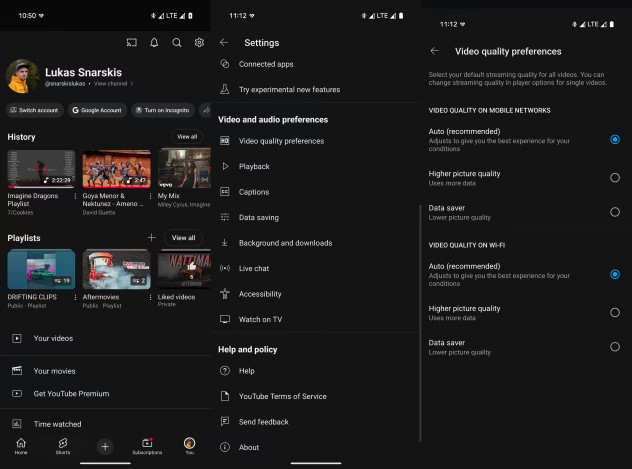The width and height of the screenshot is (632, 469).
Task: Open Shorts tab in bottom navigation
Action: (x=63, y=446)
